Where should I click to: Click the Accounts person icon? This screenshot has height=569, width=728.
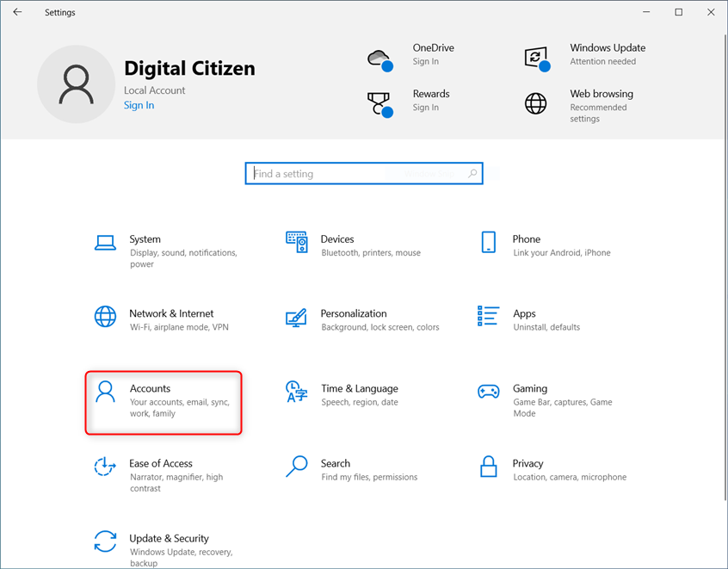pos(105,392)
